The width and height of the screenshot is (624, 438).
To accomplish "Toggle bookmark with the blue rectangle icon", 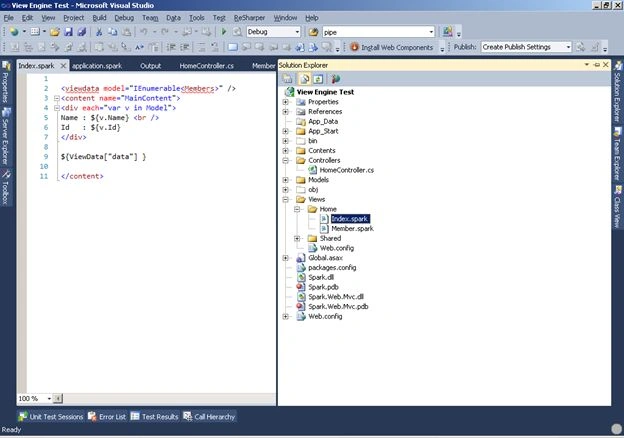I will (x=233, y=47).
